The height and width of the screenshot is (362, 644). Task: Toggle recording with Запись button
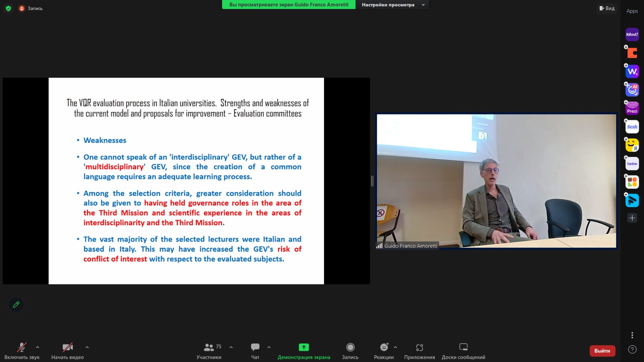coord(350,350)
